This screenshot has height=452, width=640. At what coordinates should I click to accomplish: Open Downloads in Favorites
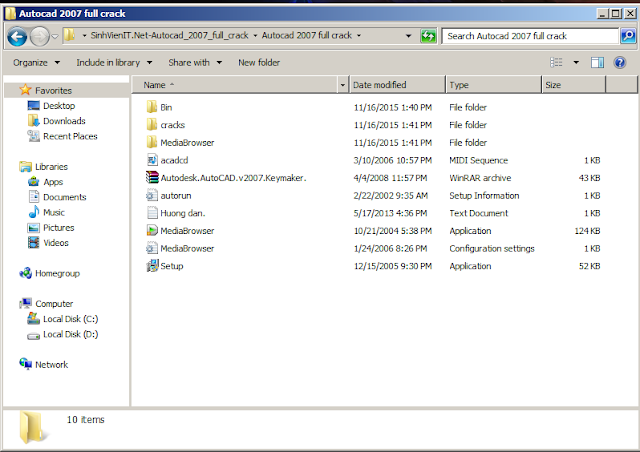tap(64, 121)
